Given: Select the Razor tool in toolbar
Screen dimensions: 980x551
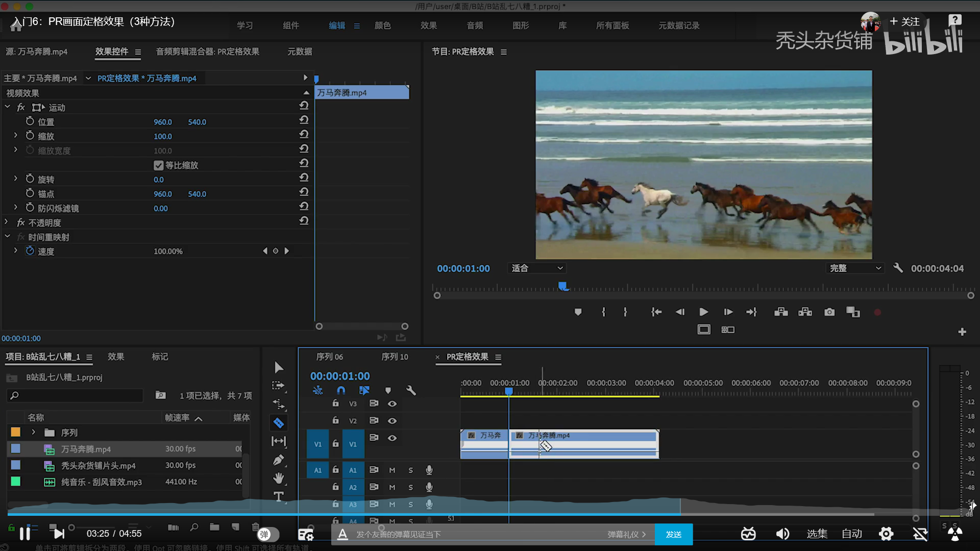Looking at the screenshot, I should click(279, 423).
